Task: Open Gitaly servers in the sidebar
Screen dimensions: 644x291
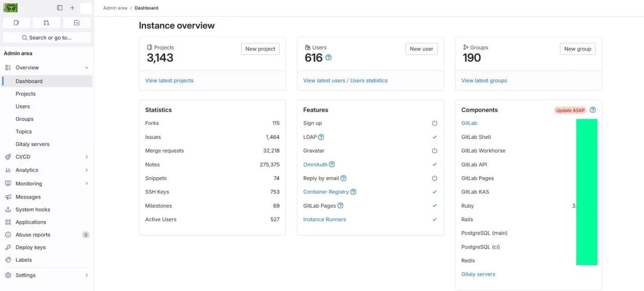Action: (x=32, y=144)
